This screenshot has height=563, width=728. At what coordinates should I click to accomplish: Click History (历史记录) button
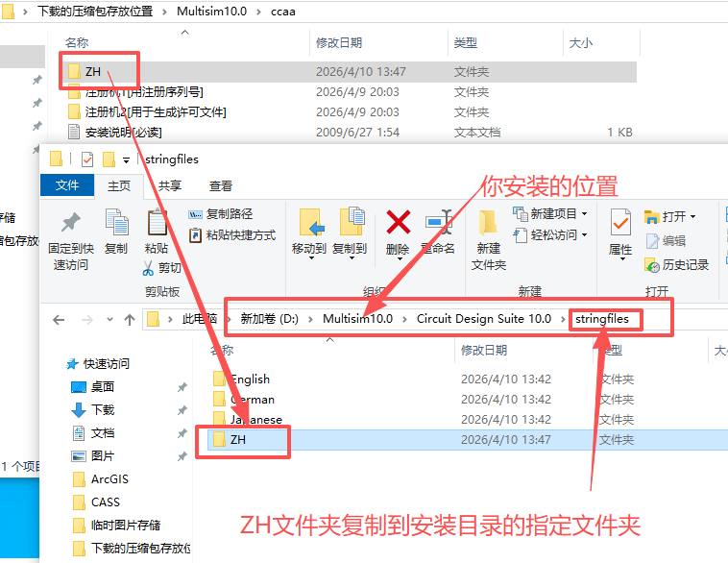coord(677,265)
